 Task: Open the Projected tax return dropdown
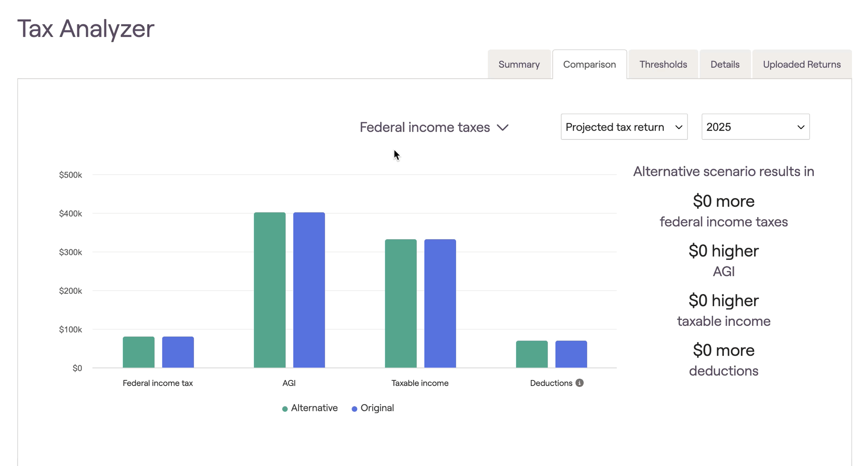pos(624,127)
